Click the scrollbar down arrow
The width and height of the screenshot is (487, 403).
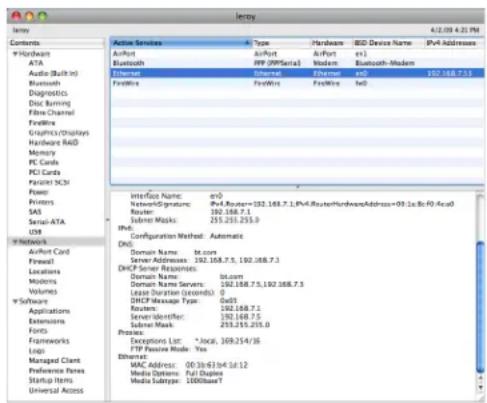(480, 388)
